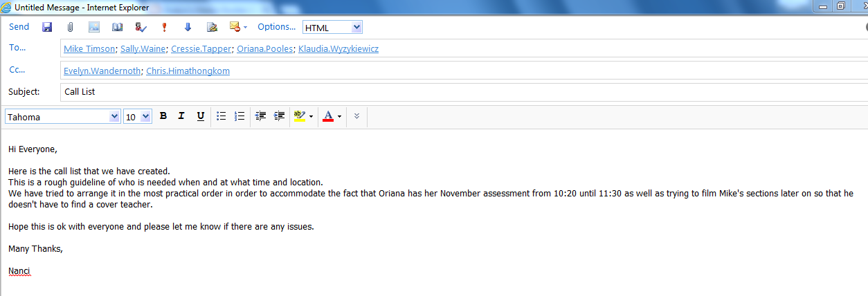This screenshot has width=868, height=296.
Task: Apply the red font color
Action: [x=328, y=116]
